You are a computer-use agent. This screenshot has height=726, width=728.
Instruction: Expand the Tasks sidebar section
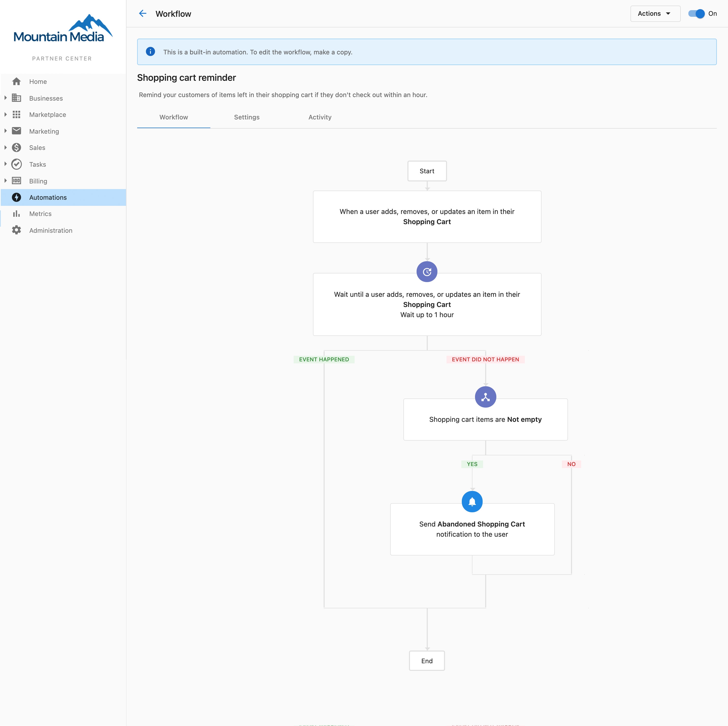click(5, 164)
